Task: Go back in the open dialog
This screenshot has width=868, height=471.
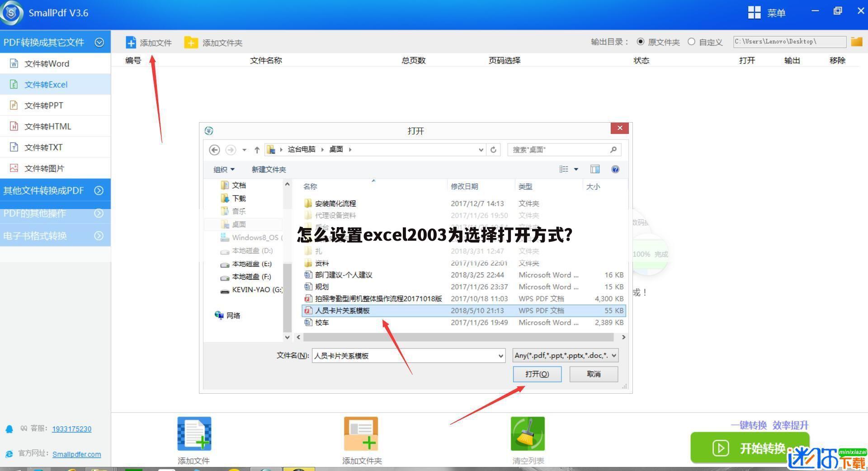Action: [x=214, y=150]
